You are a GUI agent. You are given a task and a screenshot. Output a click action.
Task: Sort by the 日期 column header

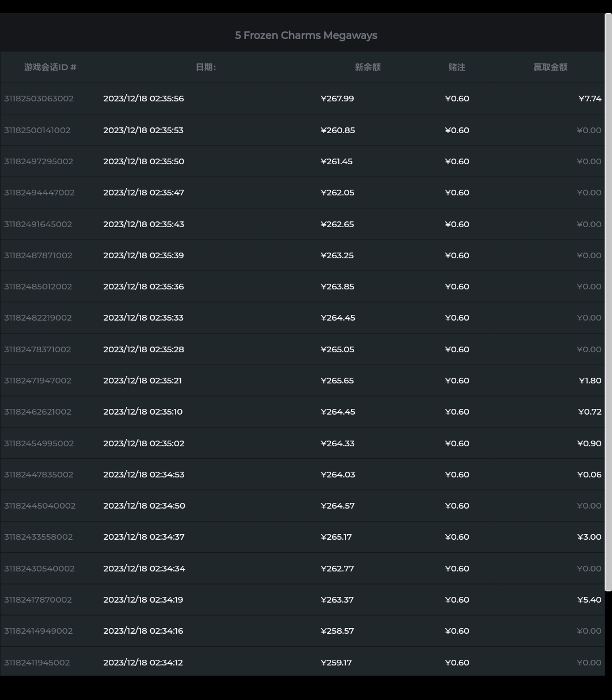pyautogui.click(x=206, y=67)
